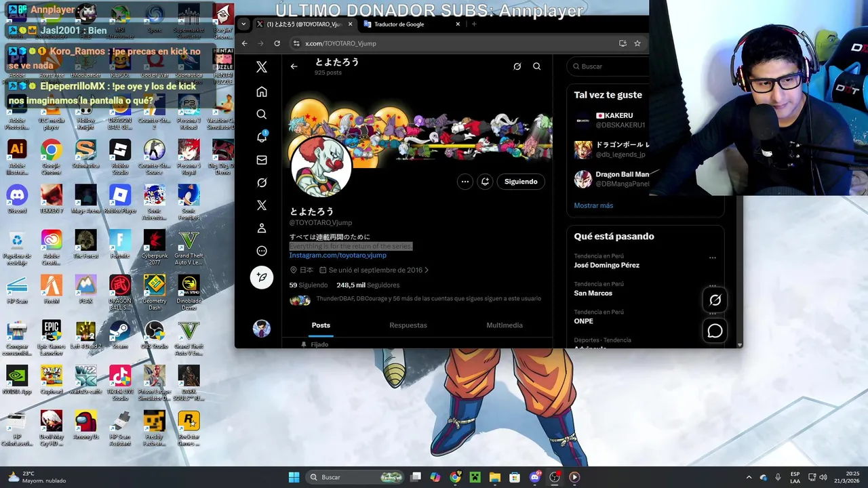Open Profile icon in X sidebar

262,228
